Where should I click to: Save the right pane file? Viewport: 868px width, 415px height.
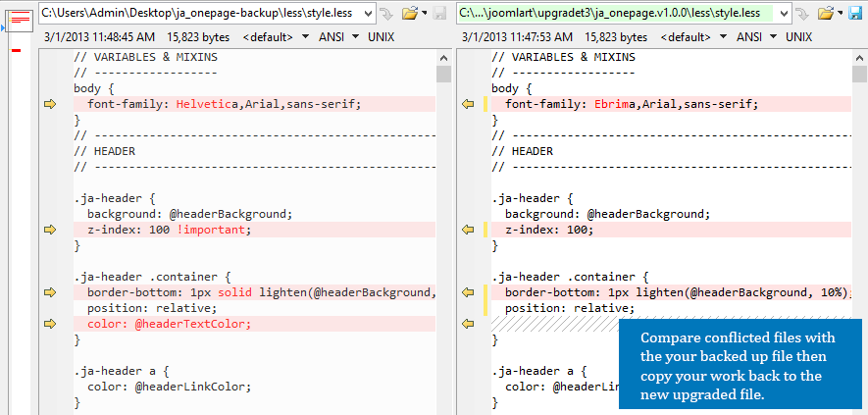point(853,13)
